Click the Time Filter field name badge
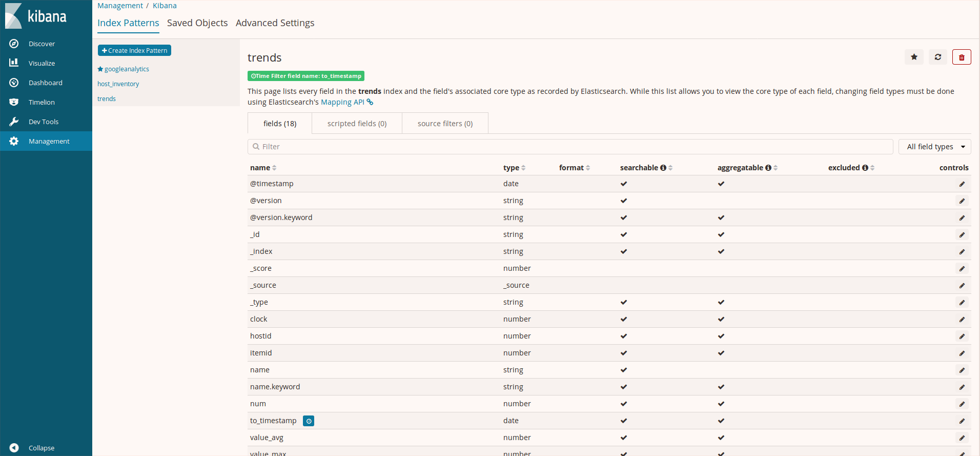 tap(306, 76)
